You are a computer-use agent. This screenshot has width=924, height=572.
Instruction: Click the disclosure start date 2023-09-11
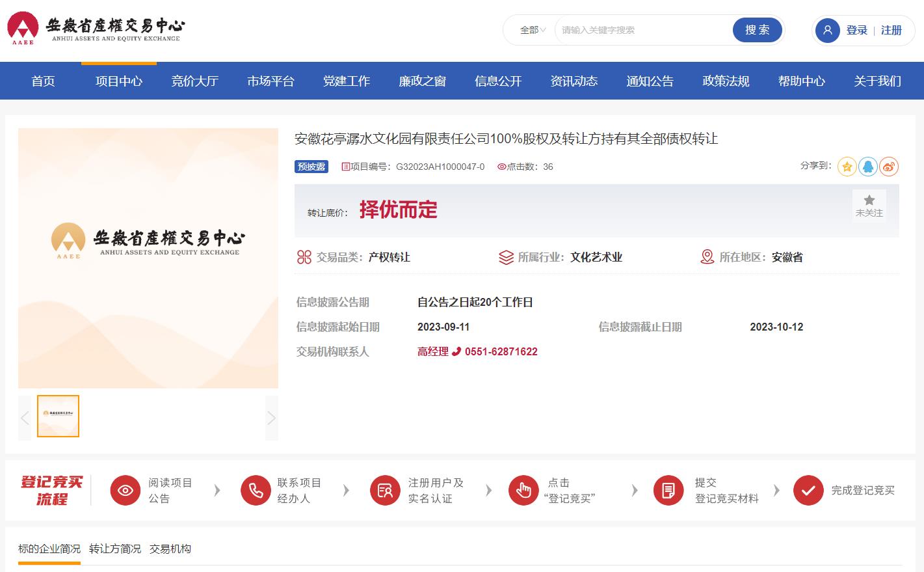(x=443, y=327)
